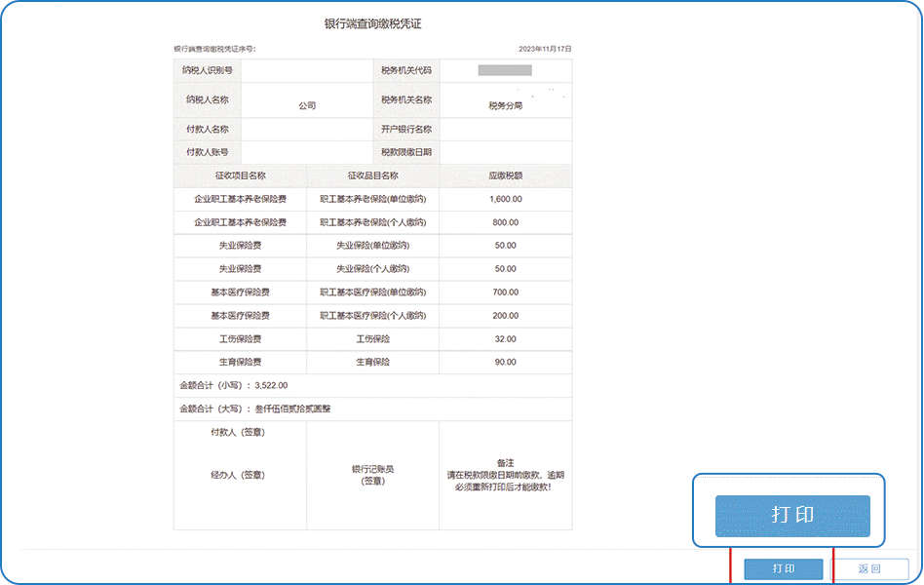
Task: Click the 付款人名称 payer name empty cell
Action: [x=307, y=129]
